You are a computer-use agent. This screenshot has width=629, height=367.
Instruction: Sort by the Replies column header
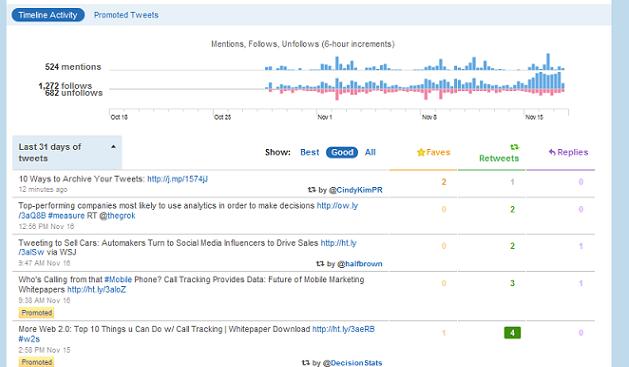pyautogui.click(x=568, y=152)
